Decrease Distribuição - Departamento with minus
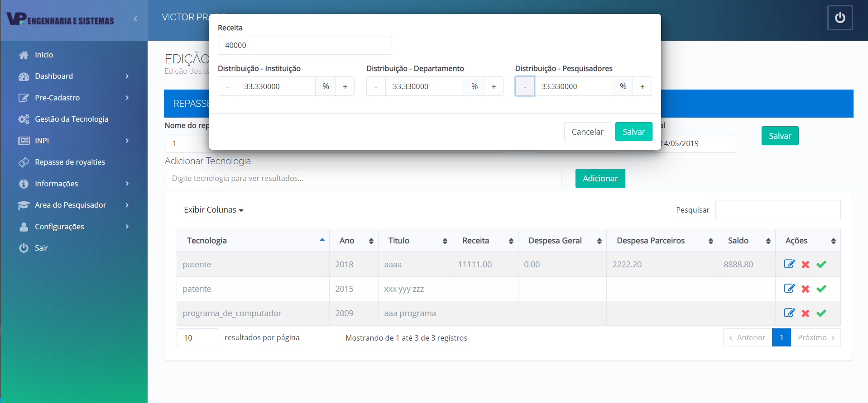Viewport: 868px width, 403px height. click(x=376, y=86)
